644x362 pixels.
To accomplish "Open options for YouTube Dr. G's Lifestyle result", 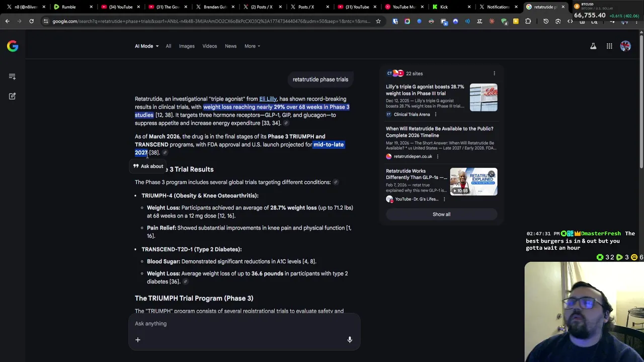I will pyautogui.click(x=444, y=199).
